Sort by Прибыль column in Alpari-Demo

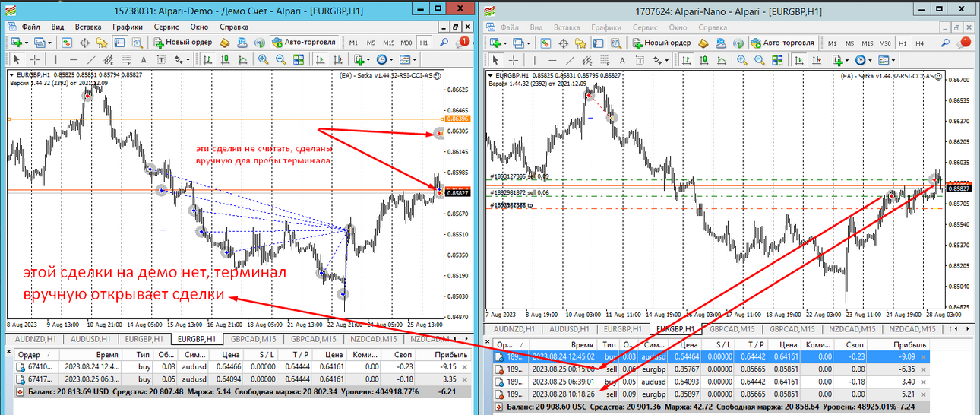(x=450, y=355)
